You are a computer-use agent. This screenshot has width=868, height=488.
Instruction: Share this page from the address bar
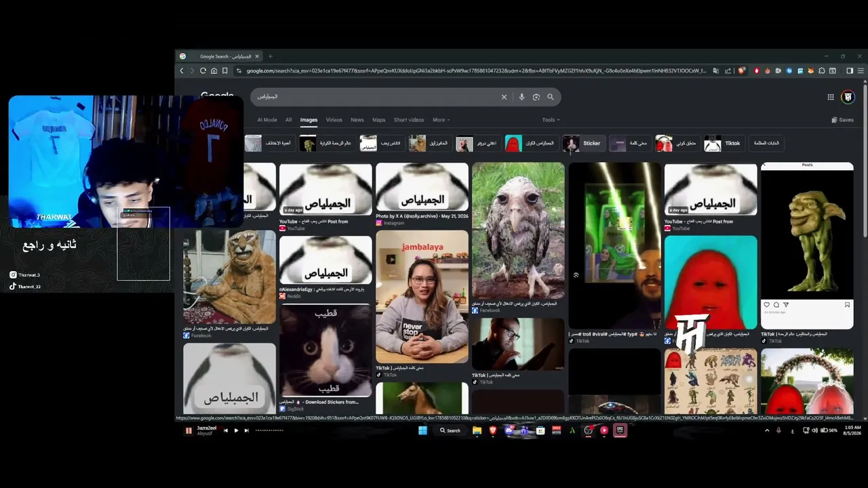(x=728, y=70)
